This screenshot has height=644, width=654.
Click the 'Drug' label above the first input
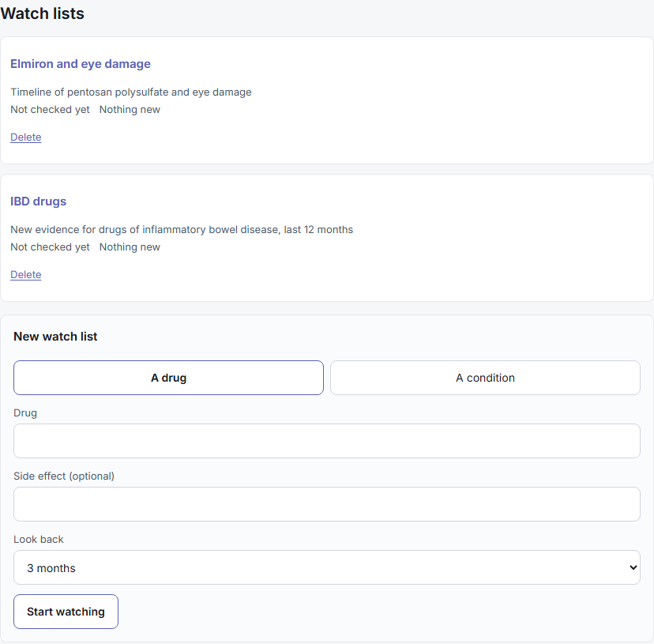(x=25, y=412)
